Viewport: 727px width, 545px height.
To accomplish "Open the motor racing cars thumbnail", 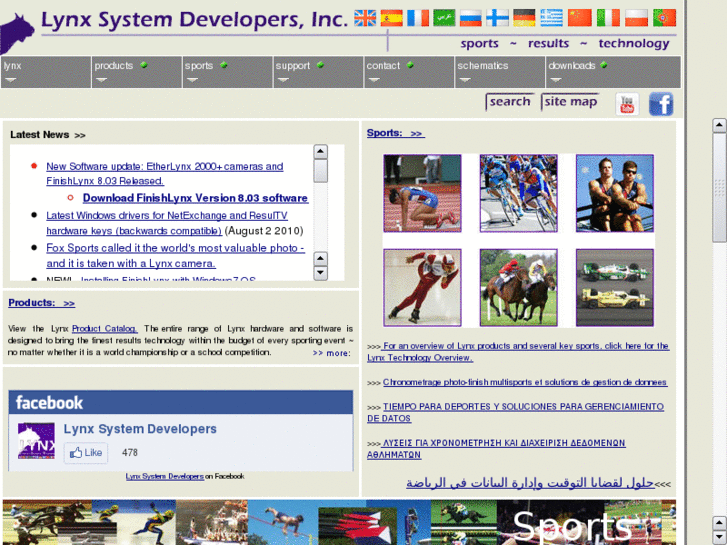I will [615, 288].
